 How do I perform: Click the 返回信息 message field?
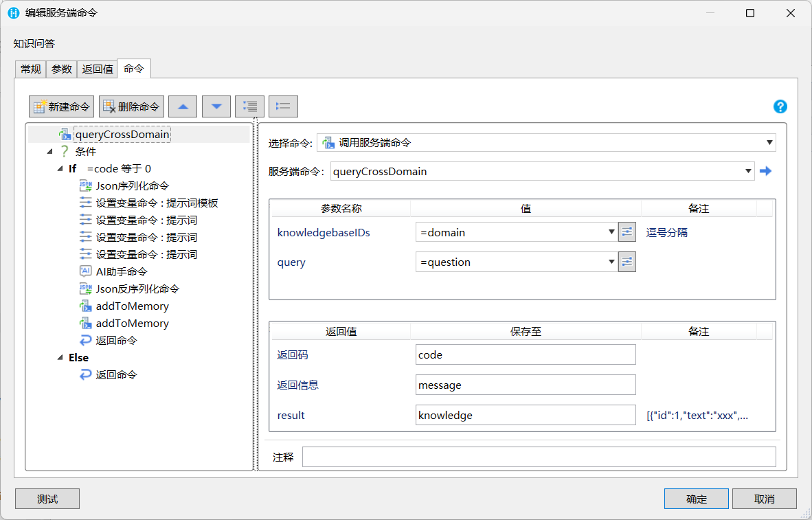coord(526,385)
